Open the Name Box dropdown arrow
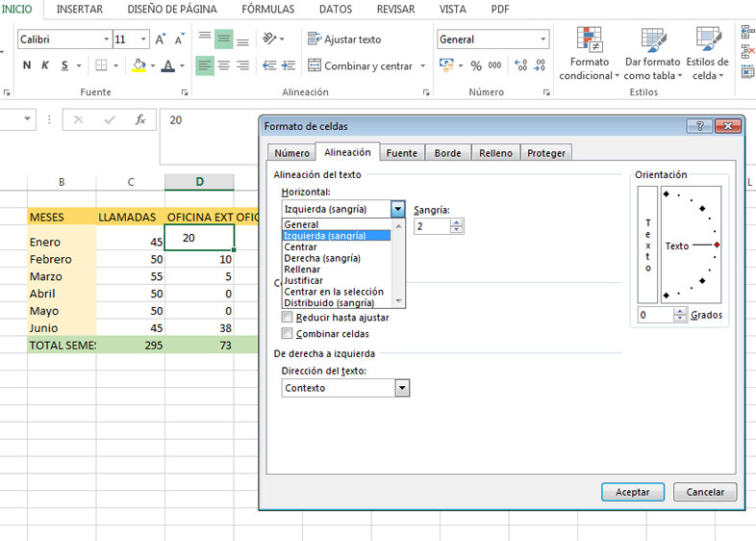 tap(28, 118)
